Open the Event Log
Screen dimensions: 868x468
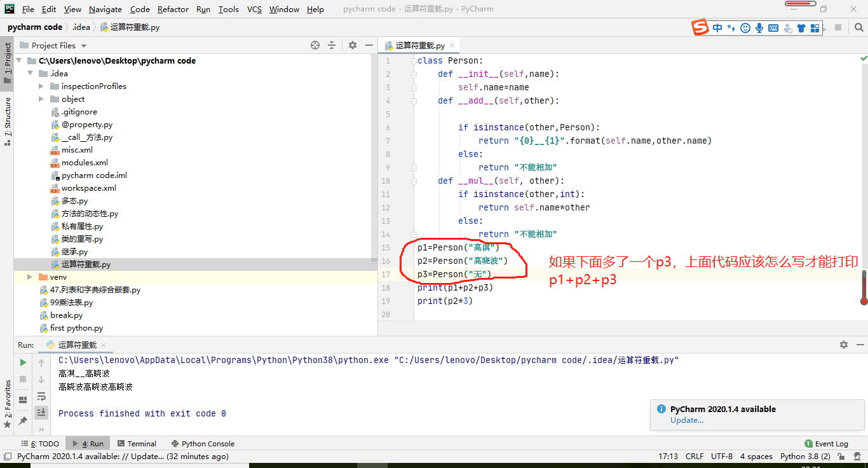826,443
